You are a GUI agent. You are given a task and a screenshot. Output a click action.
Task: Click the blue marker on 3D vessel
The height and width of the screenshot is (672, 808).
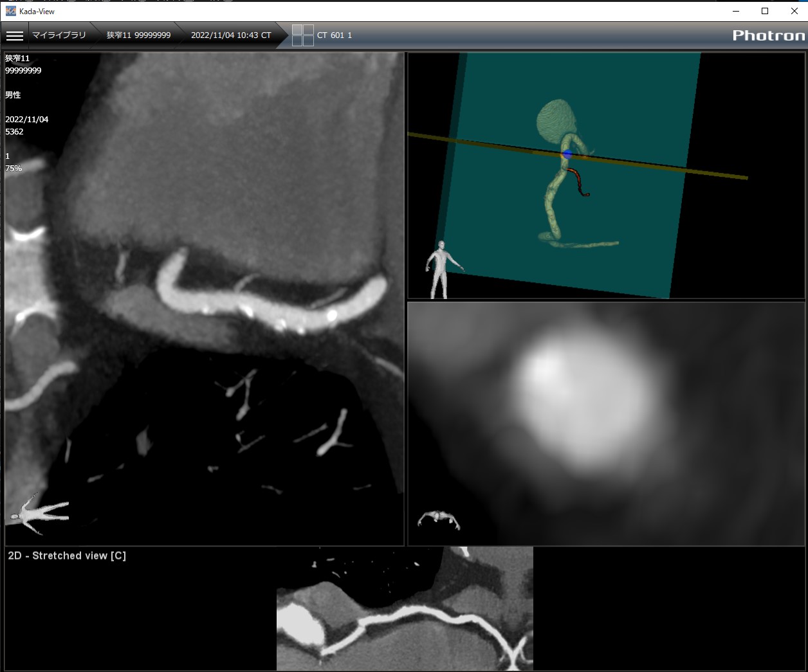pos(567,154)
